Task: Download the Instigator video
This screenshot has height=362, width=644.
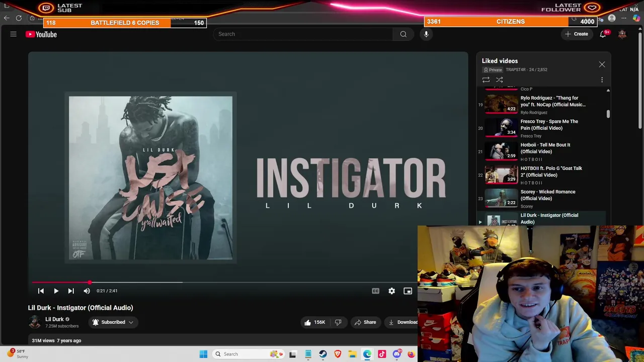Action: (403, 322)
